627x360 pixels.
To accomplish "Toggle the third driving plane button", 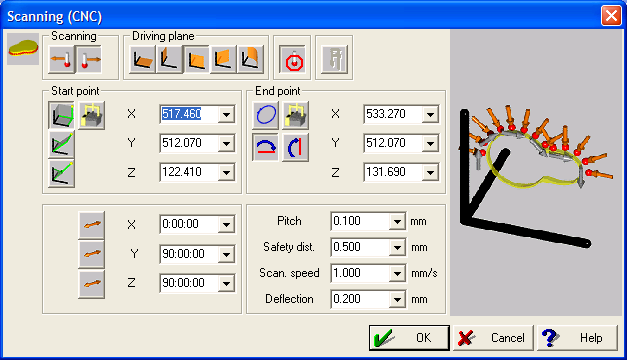I will click(x=196, y=60).
